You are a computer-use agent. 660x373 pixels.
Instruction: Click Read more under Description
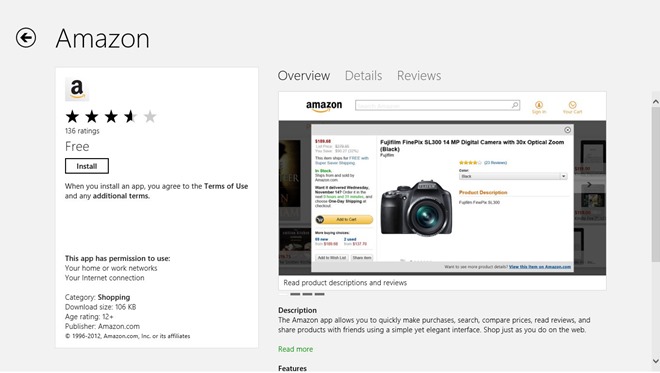(295, 349)
